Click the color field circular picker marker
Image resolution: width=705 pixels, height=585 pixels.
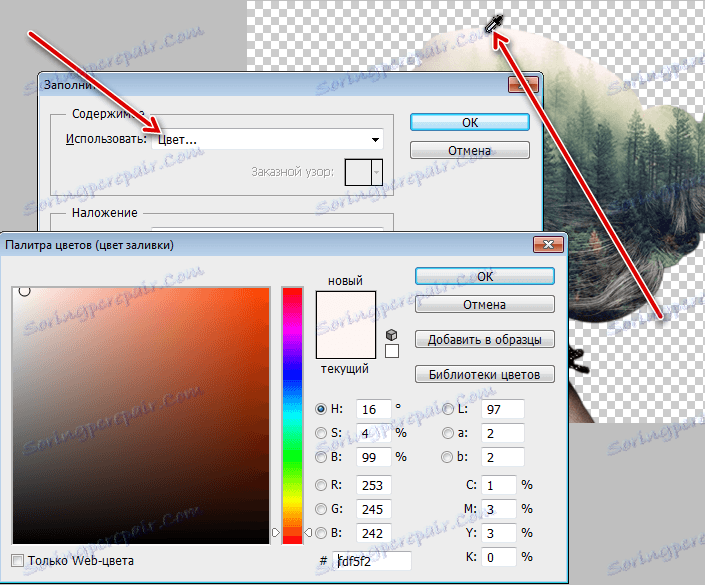pyautogui.click(x=25, y=291)
